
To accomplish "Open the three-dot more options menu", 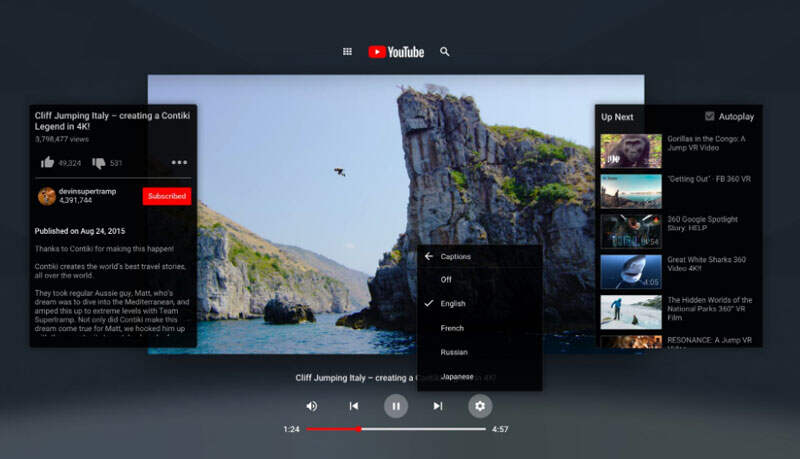I will pos(179,163).
